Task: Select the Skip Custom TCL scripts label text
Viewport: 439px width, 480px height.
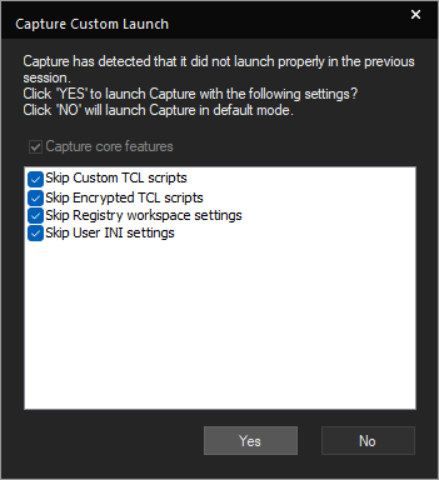Action: coord(116,178)
